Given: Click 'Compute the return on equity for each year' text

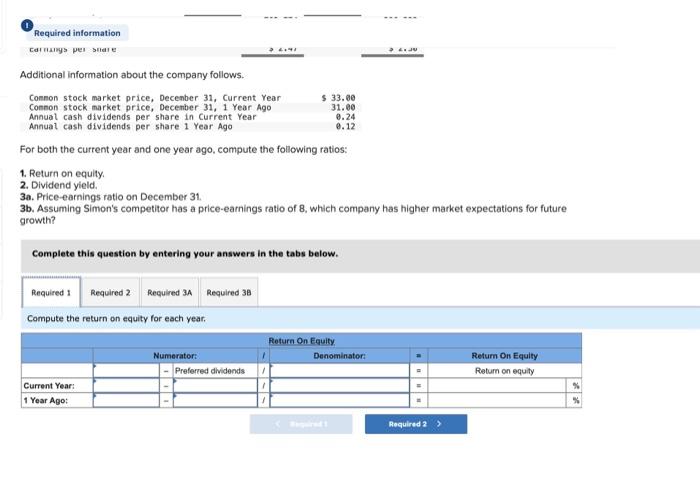Looking at the screenshot, I should [x=117, y=318].
